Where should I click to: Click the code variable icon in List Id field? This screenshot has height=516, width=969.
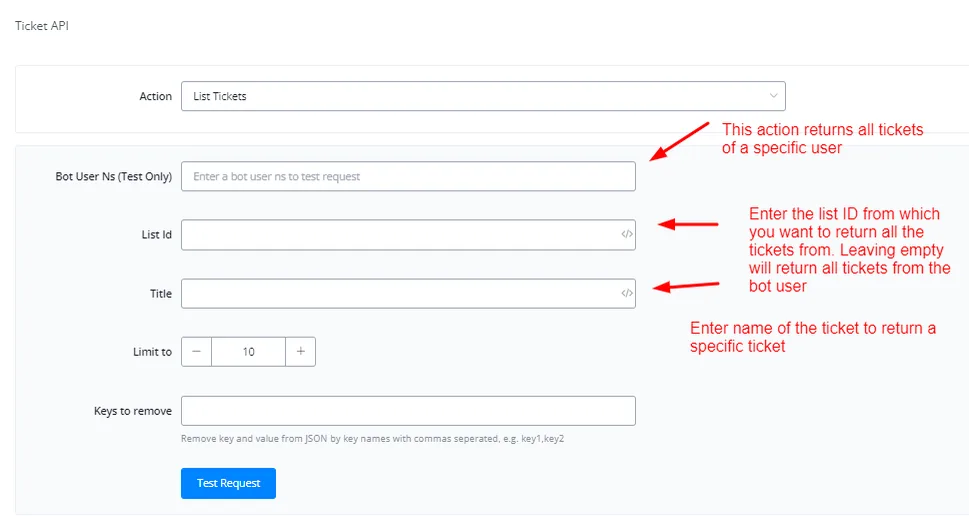(627, 234)
